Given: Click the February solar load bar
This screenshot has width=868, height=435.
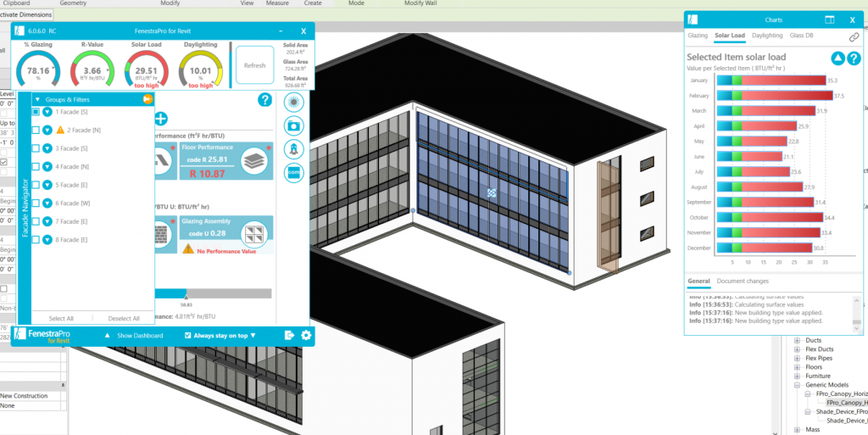Looking at the screenshot, I should coord(775,96).
